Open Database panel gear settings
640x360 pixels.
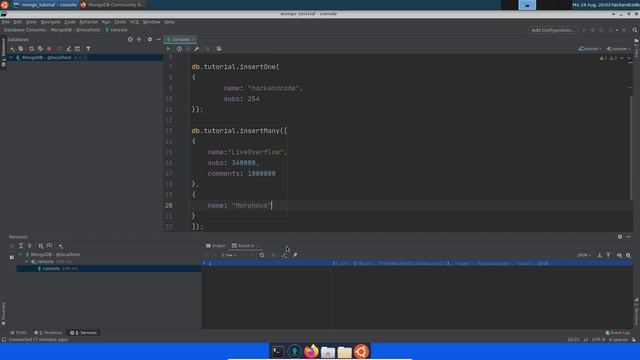[x=150, y=40]
